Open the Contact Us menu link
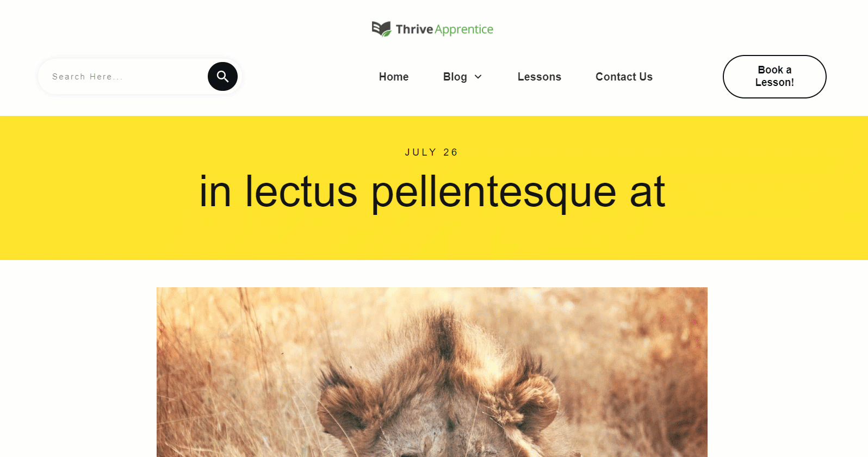This screenshot has height=457, width=868. tap(624, 77)
